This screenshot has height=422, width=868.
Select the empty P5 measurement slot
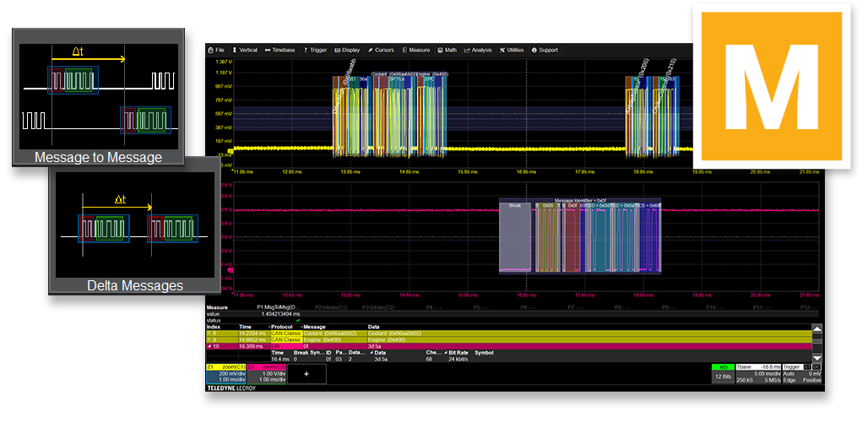point(481,307)
